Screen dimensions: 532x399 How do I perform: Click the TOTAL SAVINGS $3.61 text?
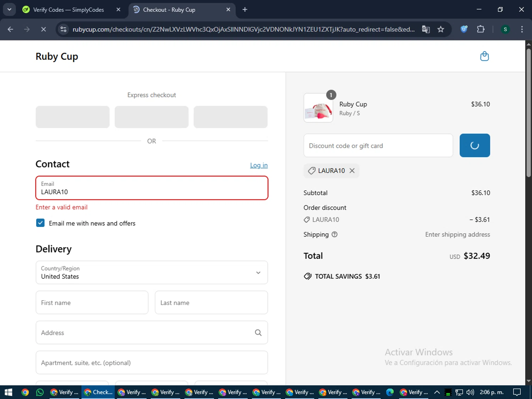(347, 276)
